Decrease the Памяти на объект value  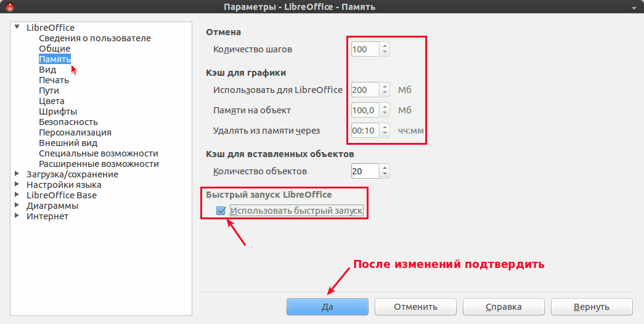385,113
